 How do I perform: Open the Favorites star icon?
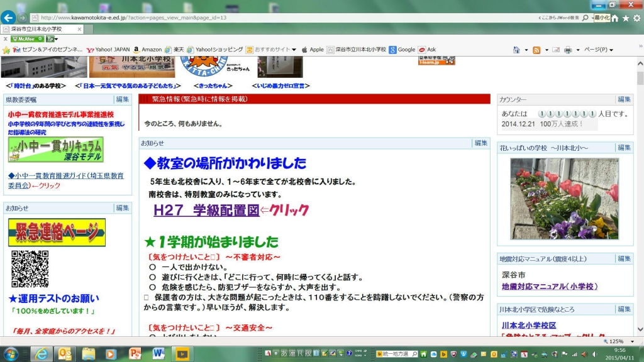click(626, 18)
